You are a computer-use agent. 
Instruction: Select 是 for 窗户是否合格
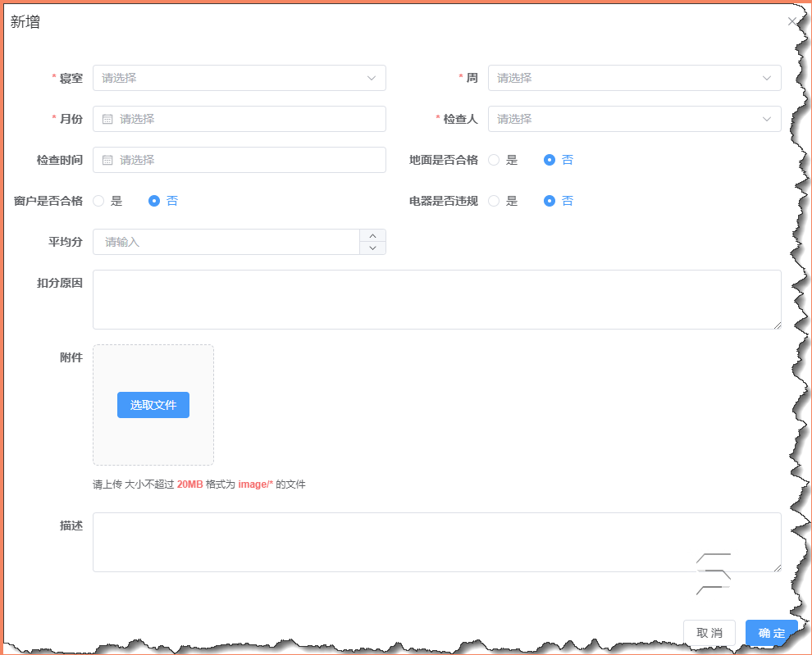click(x=98, y=200)
